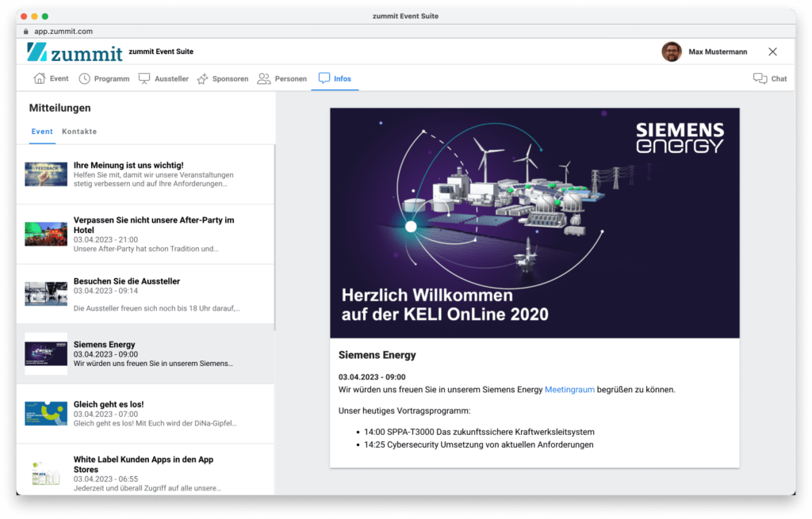Switch to the Infos tab
812x519 pixels.
click(x=335, y=78)
